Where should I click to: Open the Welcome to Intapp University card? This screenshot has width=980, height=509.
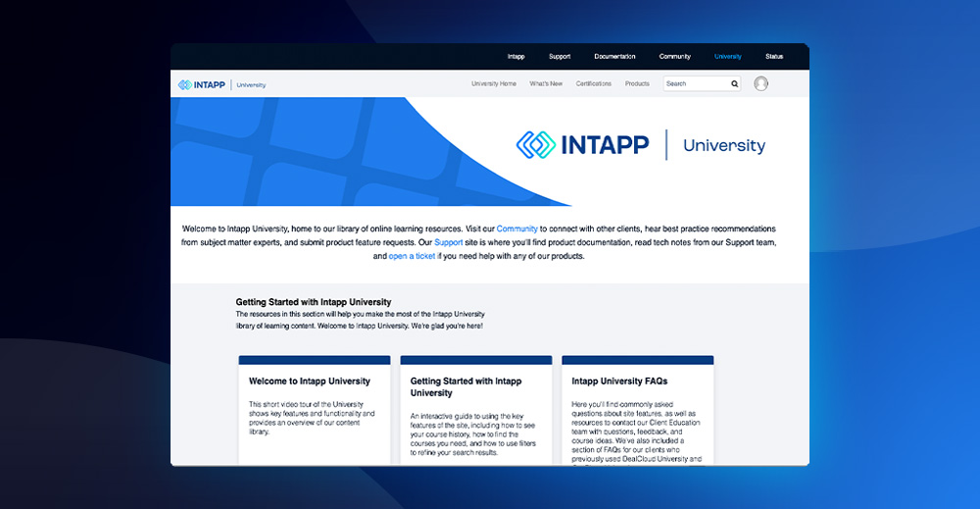315,410
